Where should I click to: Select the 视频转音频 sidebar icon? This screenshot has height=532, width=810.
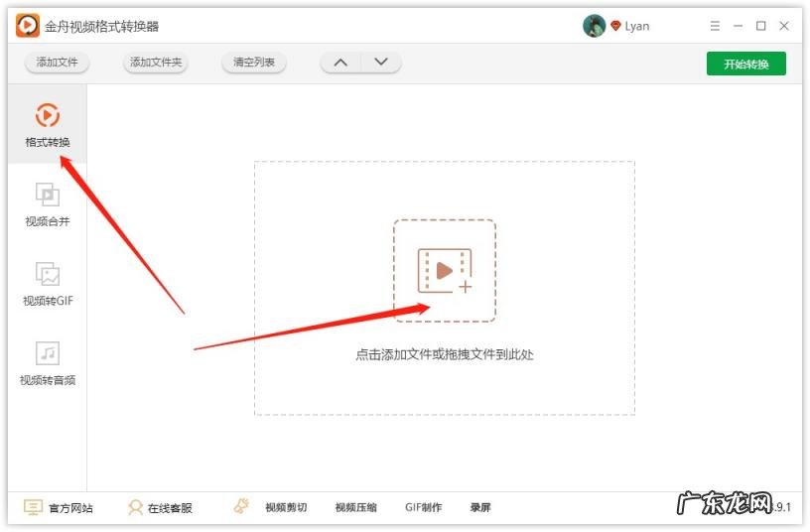[48, 353]
